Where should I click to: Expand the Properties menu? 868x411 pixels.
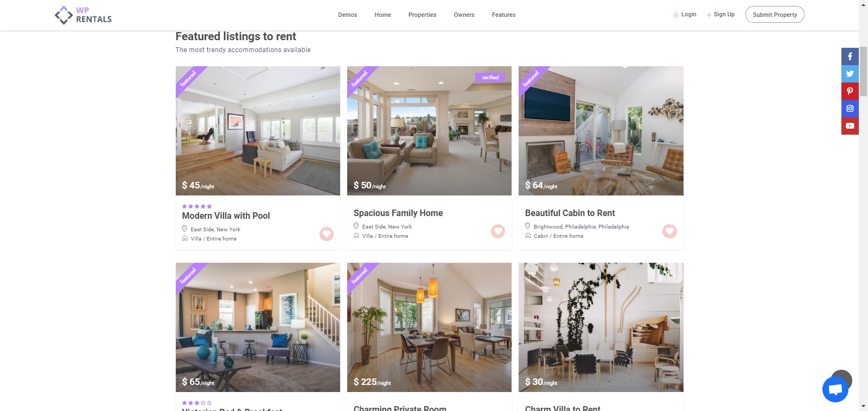[x=422, y=15]
